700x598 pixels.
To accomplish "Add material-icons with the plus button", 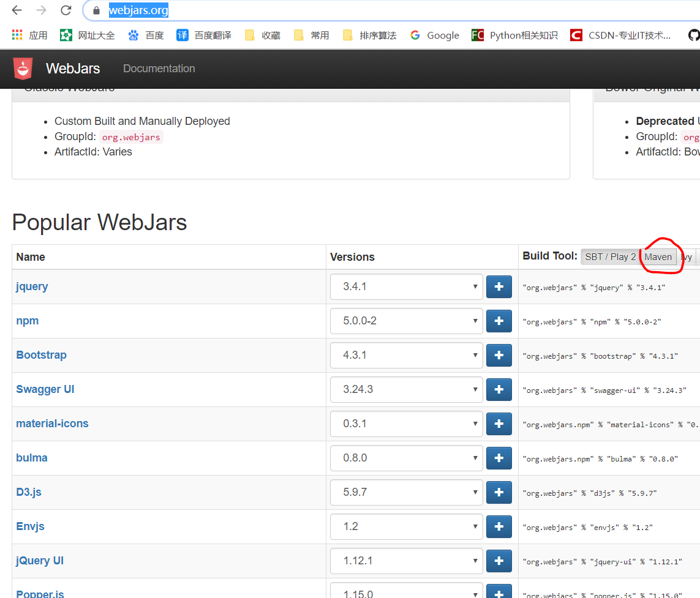I will coord(499,424).
